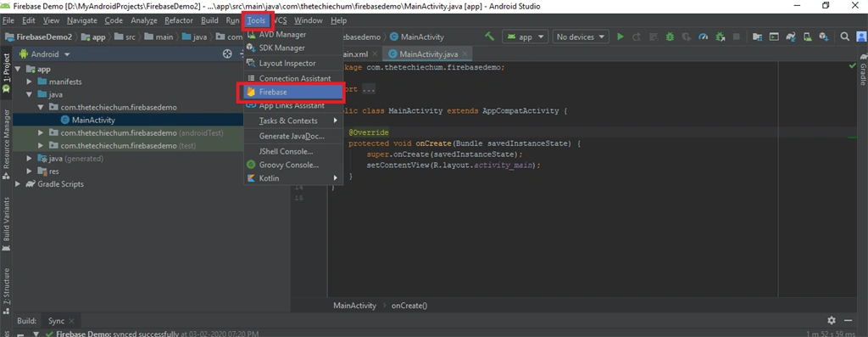Expand the manifests folder

point(30,82)
